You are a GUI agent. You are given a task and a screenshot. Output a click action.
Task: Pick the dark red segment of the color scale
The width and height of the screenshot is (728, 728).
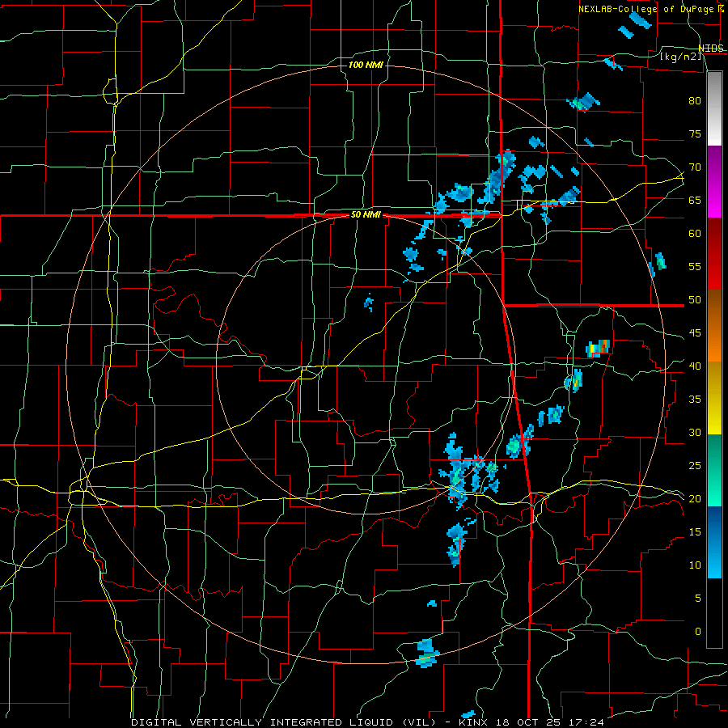click(x=714, y=254)
